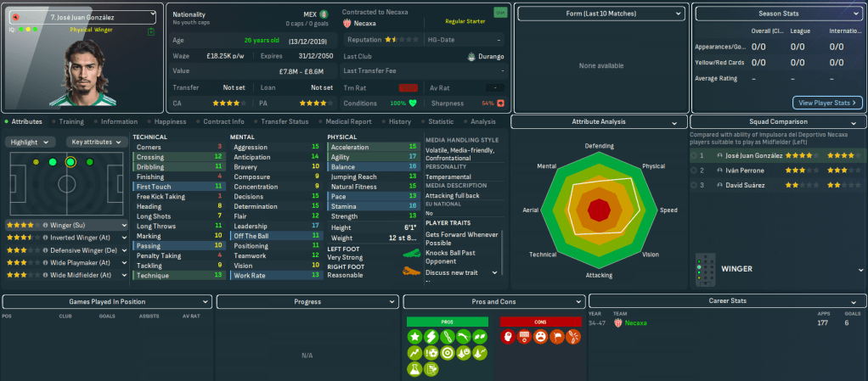This screenshot has width=868, height=381.
Task: Click the green star icon in Pros
Action: 413,337
